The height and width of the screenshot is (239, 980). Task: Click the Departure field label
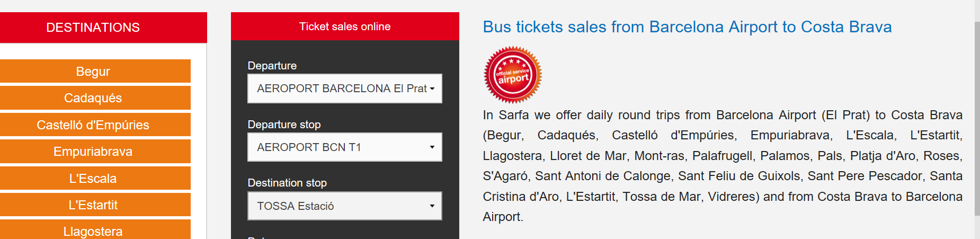point(272,66)
